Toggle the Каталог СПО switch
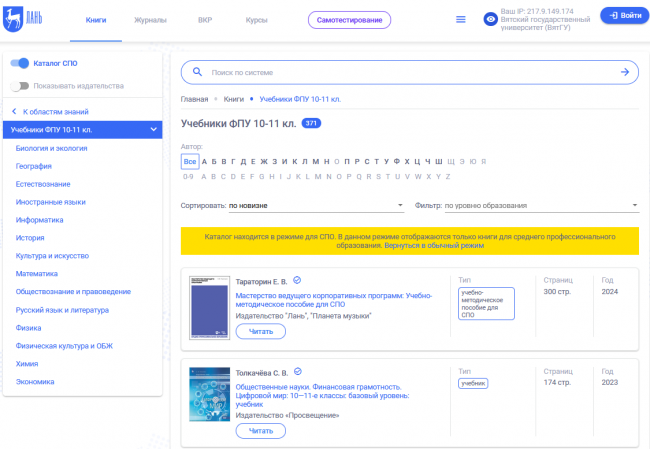The width and height of the screenshot is (650, 449). click(19, 63)
